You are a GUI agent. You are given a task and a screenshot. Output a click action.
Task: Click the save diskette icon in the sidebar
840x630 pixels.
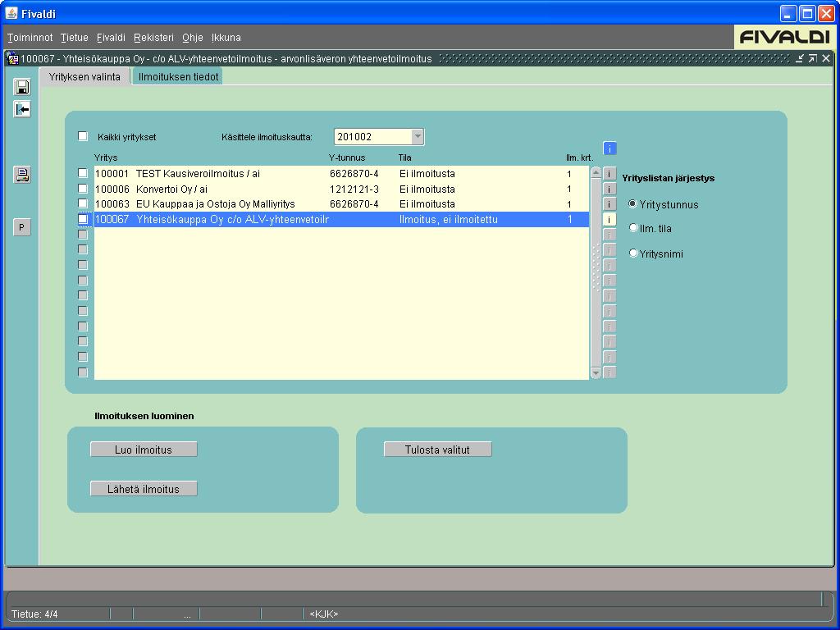(x=22, y=87)
